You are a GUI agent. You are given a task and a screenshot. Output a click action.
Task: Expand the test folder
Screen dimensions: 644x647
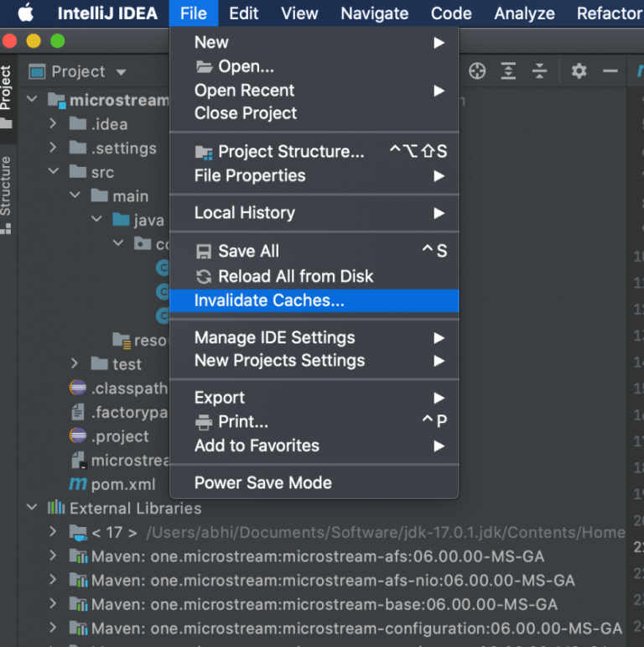(x=75, y=363)
